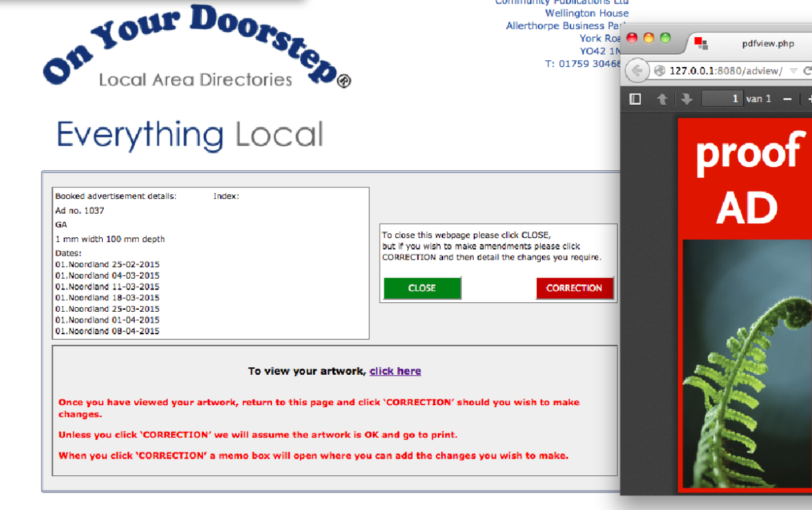Toggle the PDF viewer sidebar

tap(635, 99)
